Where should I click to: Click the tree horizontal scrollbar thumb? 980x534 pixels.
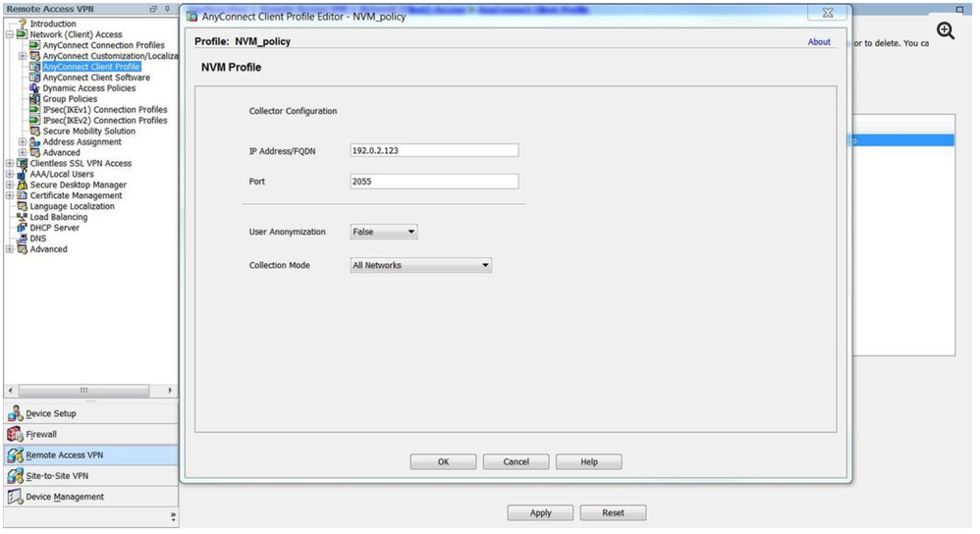(x=83, y=391)
